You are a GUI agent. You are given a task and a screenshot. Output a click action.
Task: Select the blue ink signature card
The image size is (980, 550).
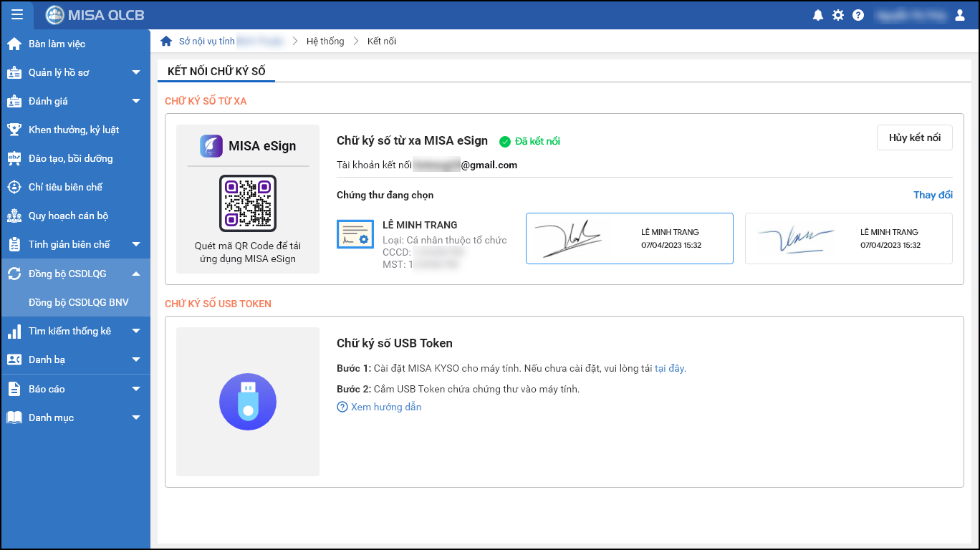click(x=849, y=238)
